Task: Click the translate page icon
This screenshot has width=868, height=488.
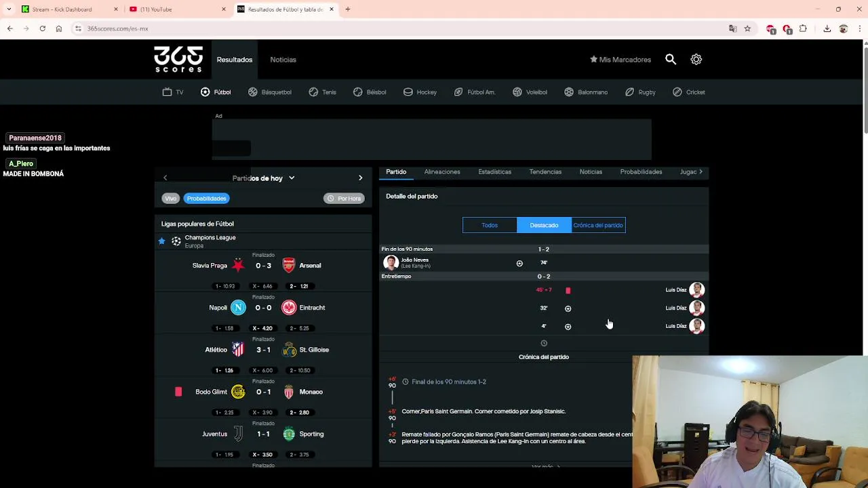Action: [732, 28]
